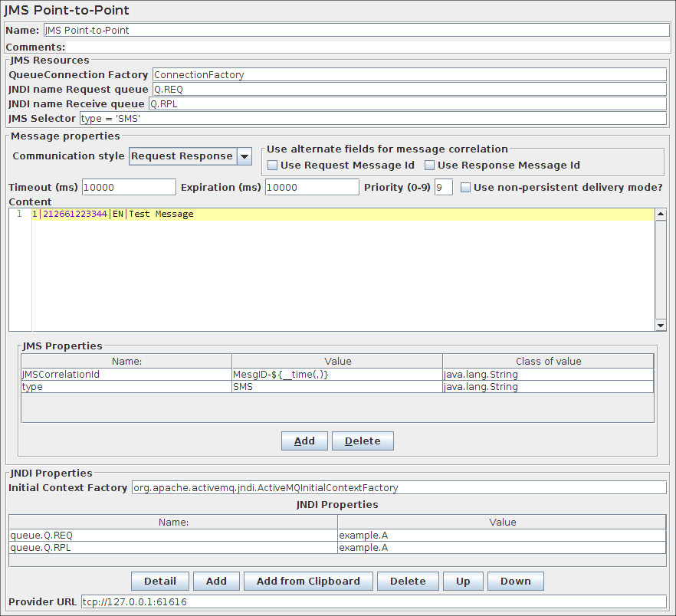Check Use non-persistent delivery mode option
The height and width of the screenshot is (616, 676).
(x=465, y=188)
